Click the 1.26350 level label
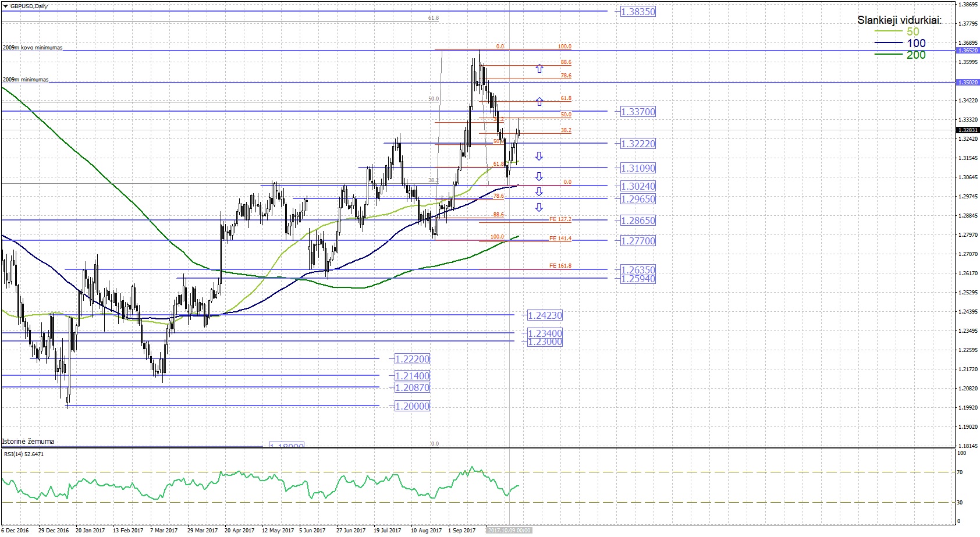Screen dimensions: 980x537 coord(638,269)
